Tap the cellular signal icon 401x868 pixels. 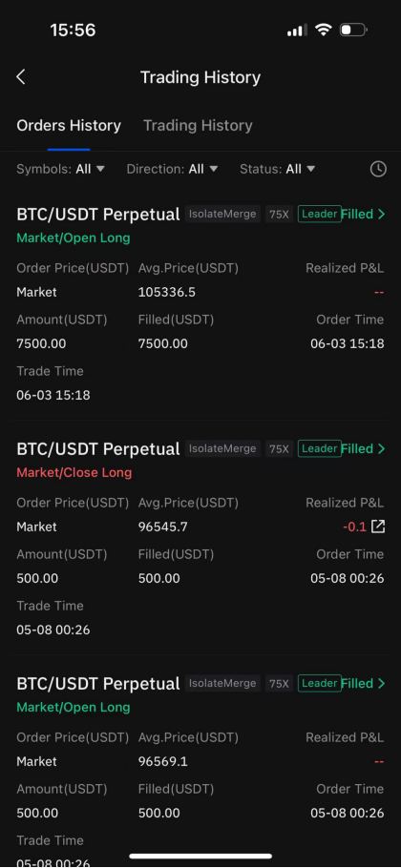pyautogui.click(x=297, y=31)
